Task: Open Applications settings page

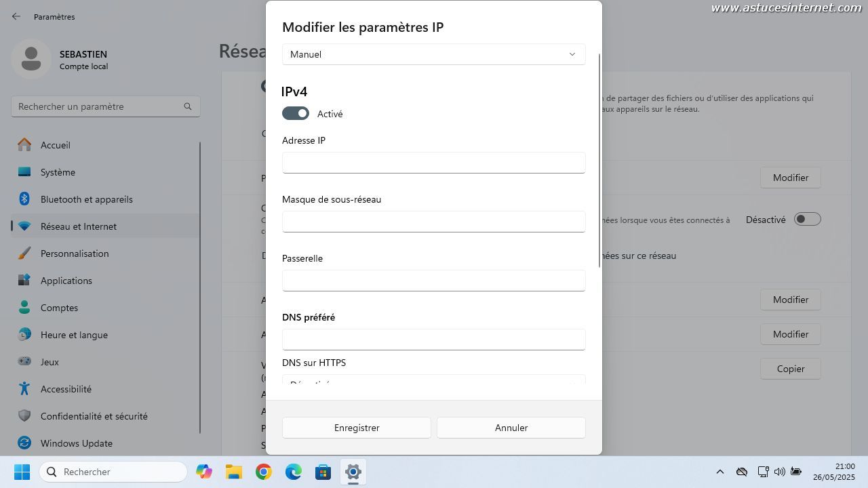Action: tap(105, 281)
